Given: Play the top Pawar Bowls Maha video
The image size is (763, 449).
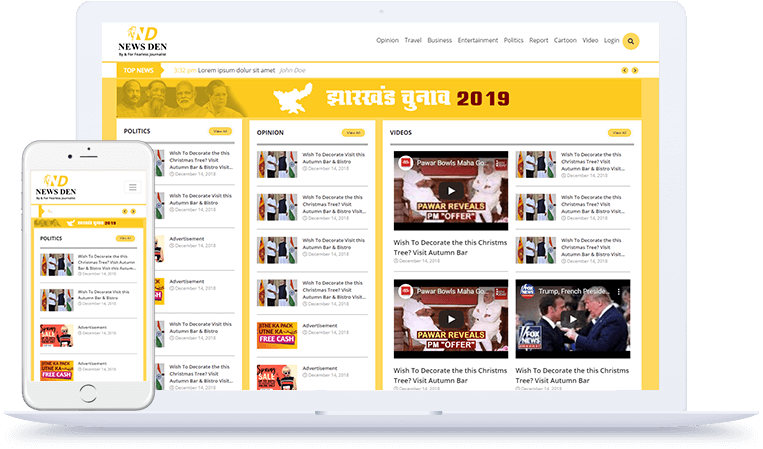Looking at the screenshot, I should click(x=451, y=191).
